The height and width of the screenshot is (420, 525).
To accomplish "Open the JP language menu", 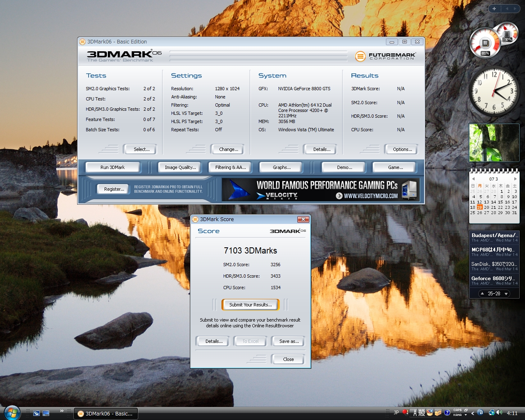I will point(396,413).
